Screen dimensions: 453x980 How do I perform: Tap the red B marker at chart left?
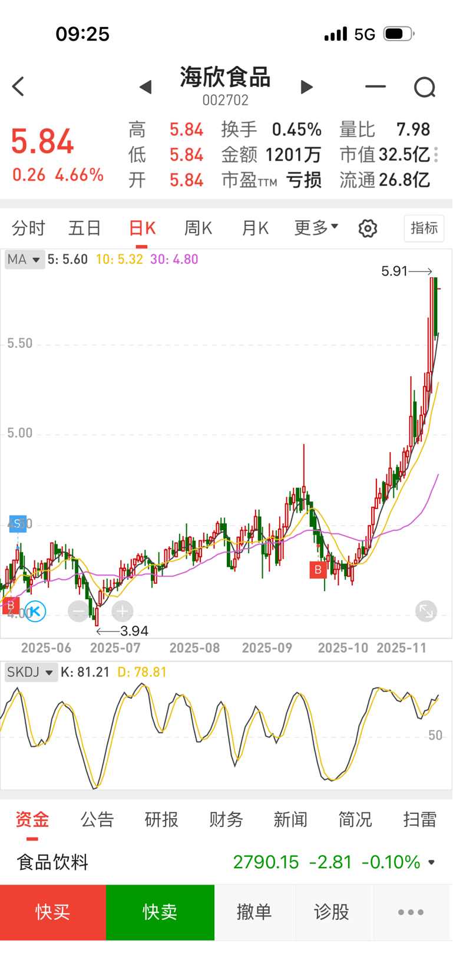tap(10, 606)
